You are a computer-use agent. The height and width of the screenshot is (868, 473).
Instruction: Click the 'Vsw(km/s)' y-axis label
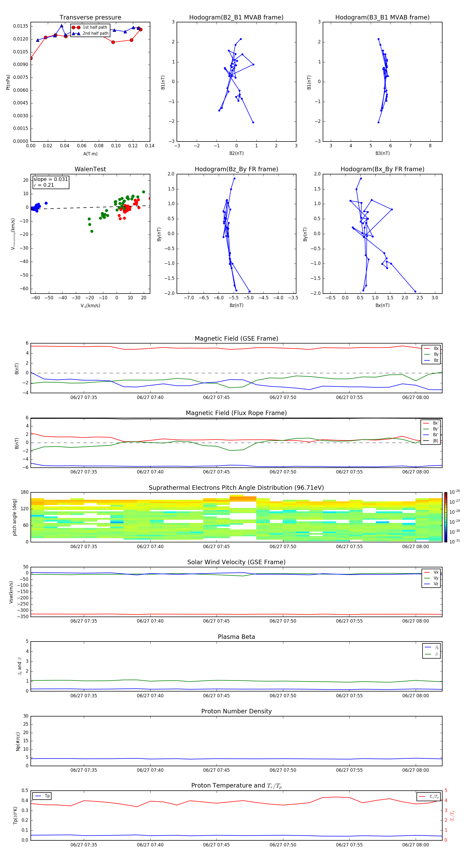[11, 592]
